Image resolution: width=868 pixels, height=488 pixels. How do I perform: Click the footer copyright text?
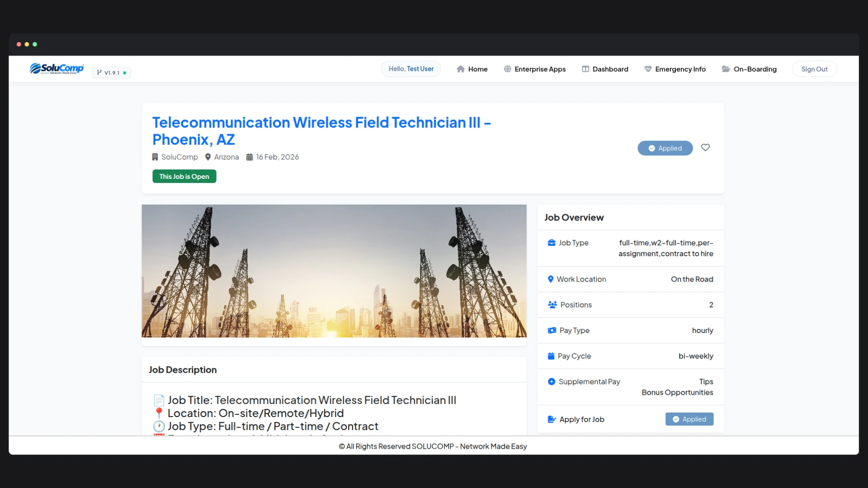pos(433,446)
